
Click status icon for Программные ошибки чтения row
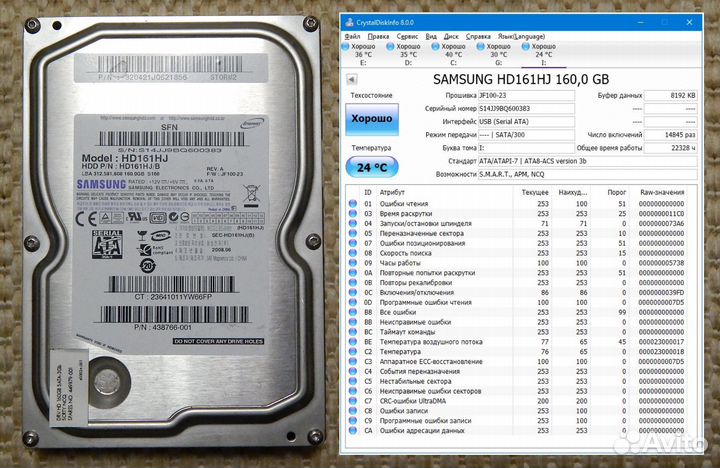coord(353,302)
